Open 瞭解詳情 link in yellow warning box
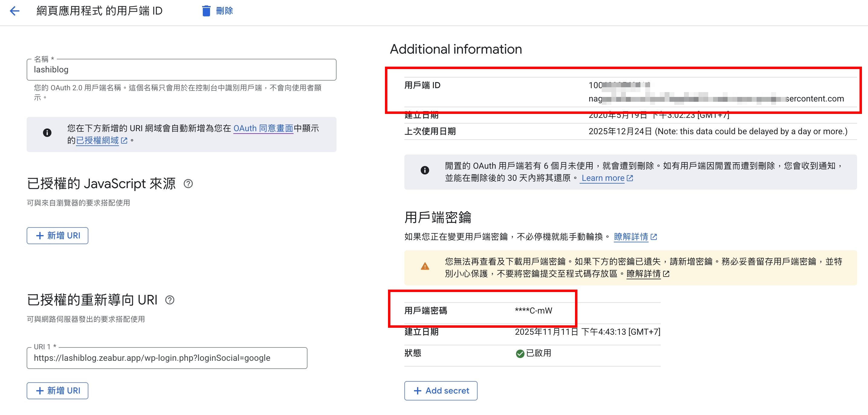868x415 pixels. point(643,274)
